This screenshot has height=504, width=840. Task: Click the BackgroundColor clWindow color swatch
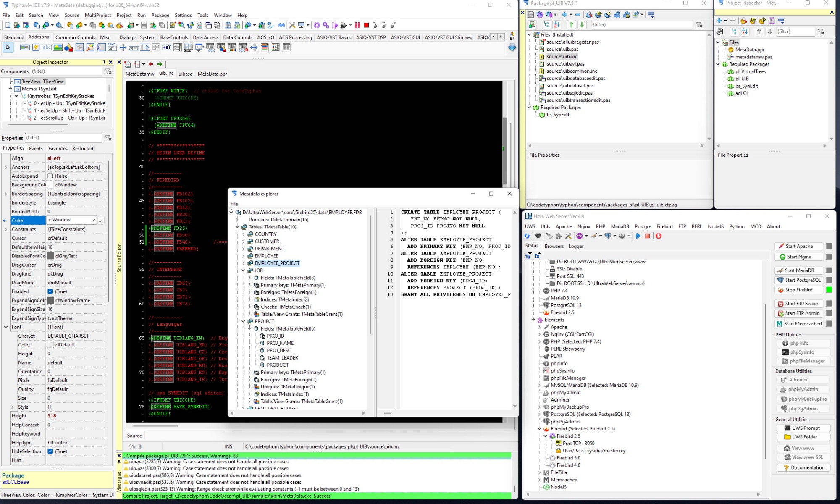pos(50,185)
